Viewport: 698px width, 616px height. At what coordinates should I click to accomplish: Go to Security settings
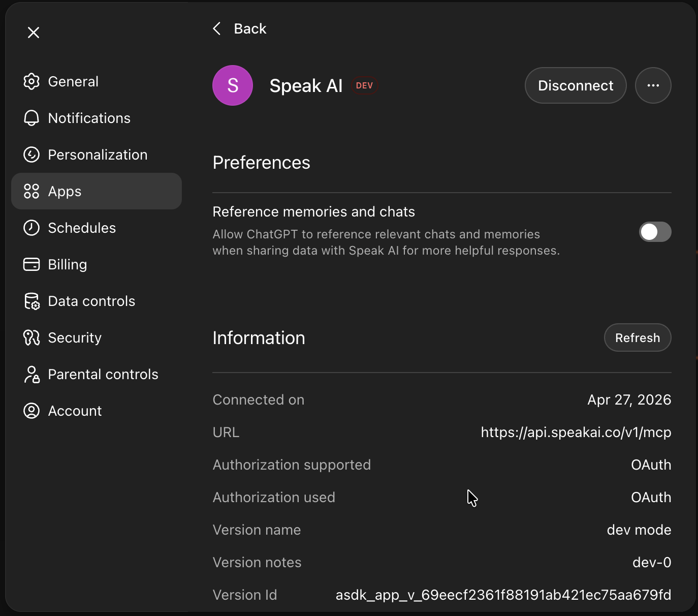[97, 337]
